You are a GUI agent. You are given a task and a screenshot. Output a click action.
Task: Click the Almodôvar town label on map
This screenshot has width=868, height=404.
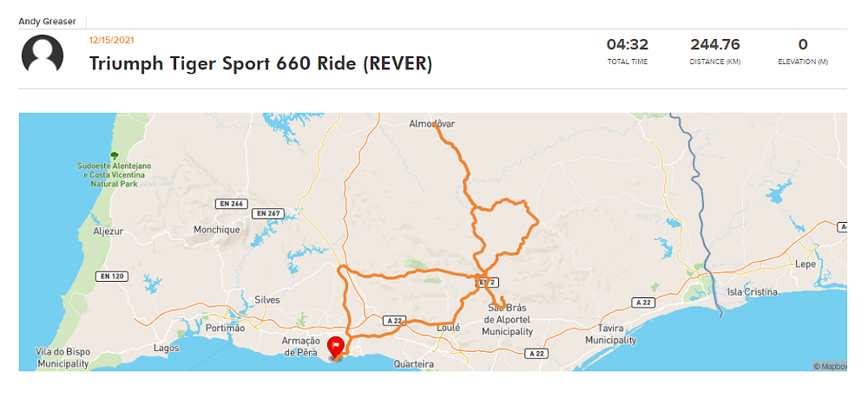tap(431, 124)
